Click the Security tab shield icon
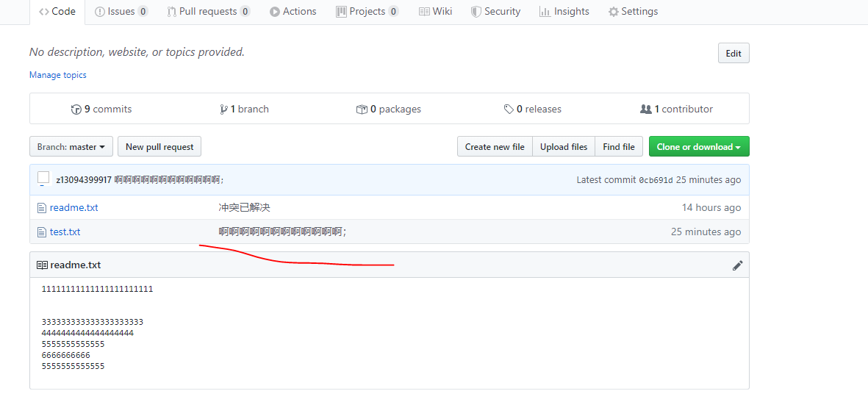The width and height of the screenshot is (868, 416). coord(476,12)
